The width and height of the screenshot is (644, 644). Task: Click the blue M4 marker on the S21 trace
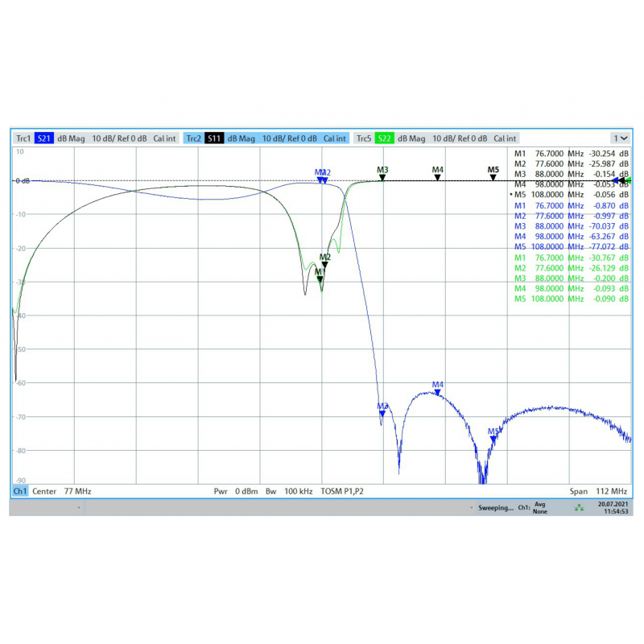click(x=437, y=393)
